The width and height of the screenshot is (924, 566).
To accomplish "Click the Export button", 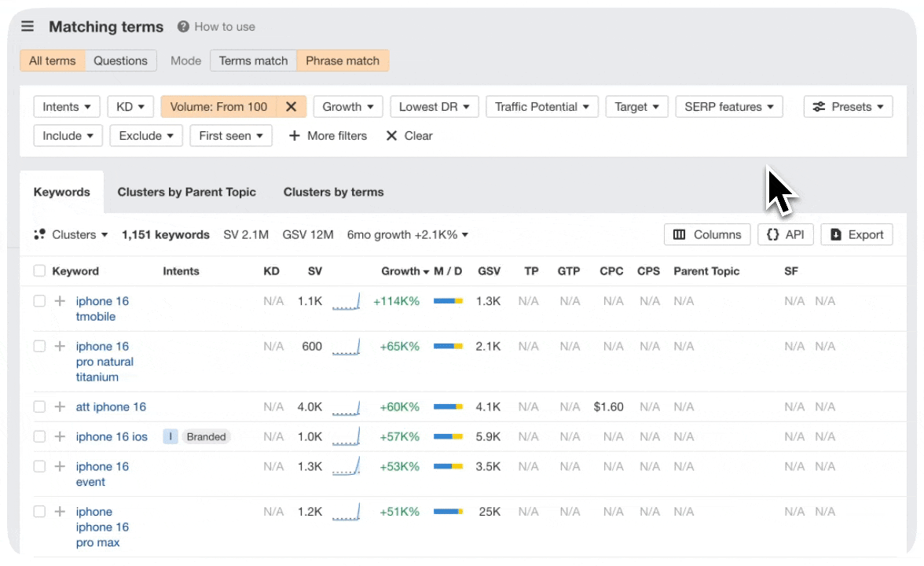I will coord(856,235).
